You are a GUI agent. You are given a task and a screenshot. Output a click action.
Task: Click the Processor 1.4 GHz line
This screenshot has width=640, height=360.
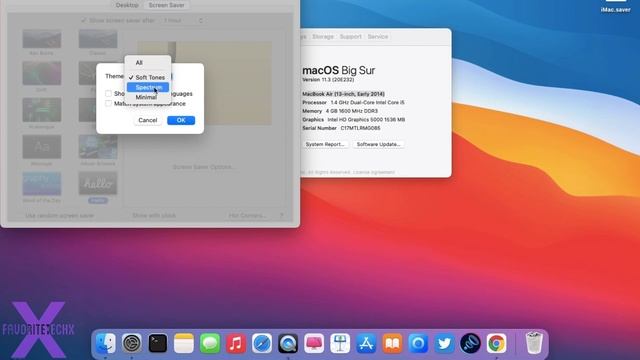point(353,102)
